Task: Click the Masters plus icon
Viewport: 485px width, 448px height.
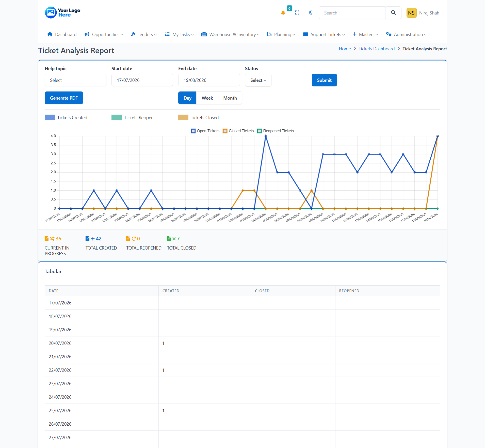Action: point(354,34)
